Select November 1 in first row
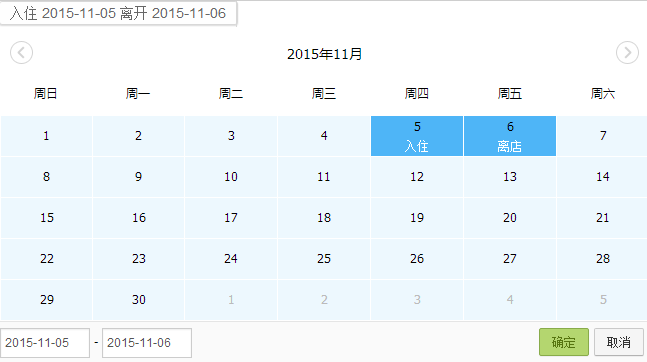647x362 pixels. click(46, 136)
